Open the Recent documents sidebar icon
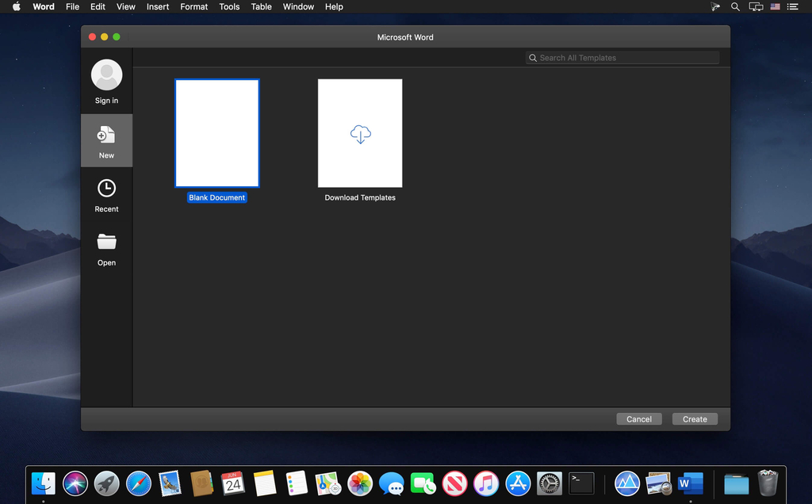This screenshot has height=504, width=812. click(x=106, y=189)
